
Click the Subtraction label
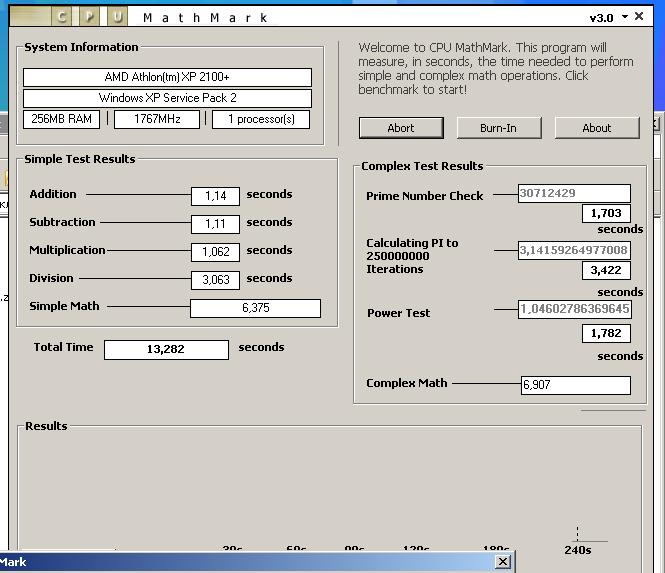62,222
